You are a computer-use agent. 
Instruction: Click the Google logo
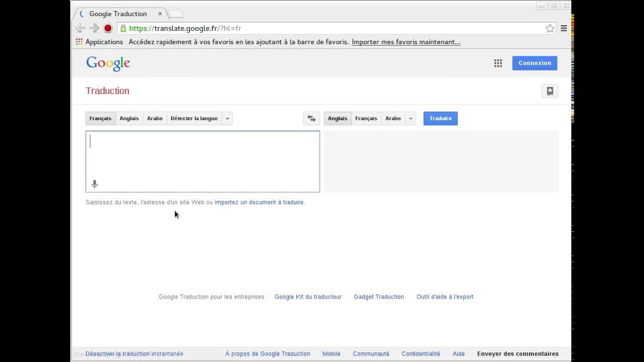click(x=108, y=63)
